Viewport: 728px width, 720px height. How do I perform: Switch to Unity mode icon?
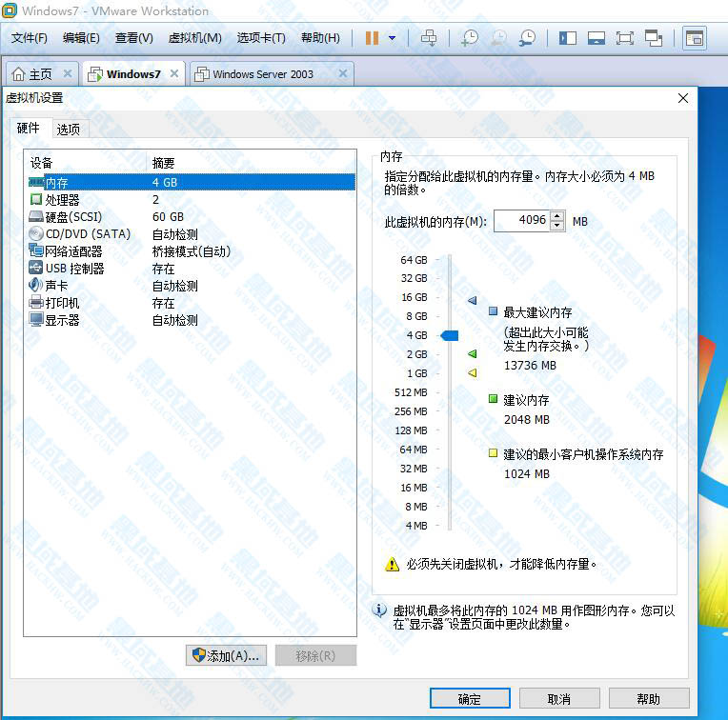coord(654,38)
